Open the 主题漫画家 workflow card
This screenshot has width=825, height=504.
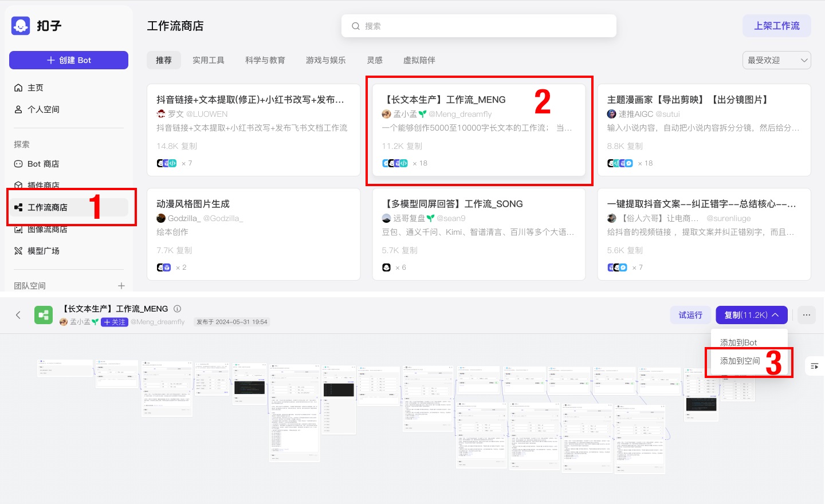[x=704, y=130]
